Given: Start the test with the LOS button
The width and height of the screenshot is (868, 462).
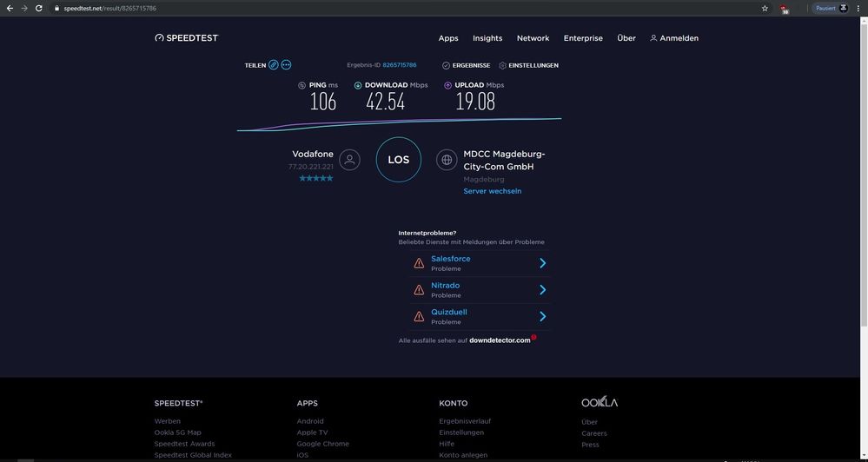Looking at the screenshot, I should pyautogui.click(x=399, y=160).
